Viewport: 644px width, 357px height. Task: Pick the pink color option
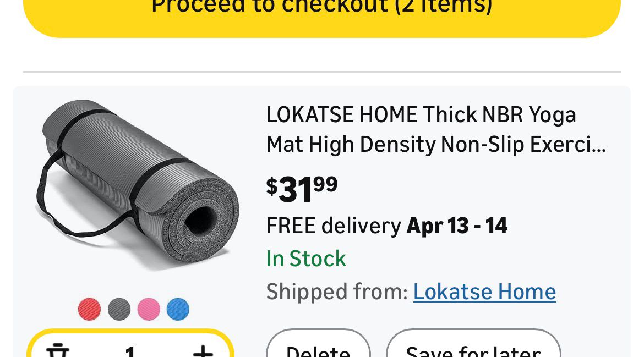pyautogui.click(x=149, y=309)
